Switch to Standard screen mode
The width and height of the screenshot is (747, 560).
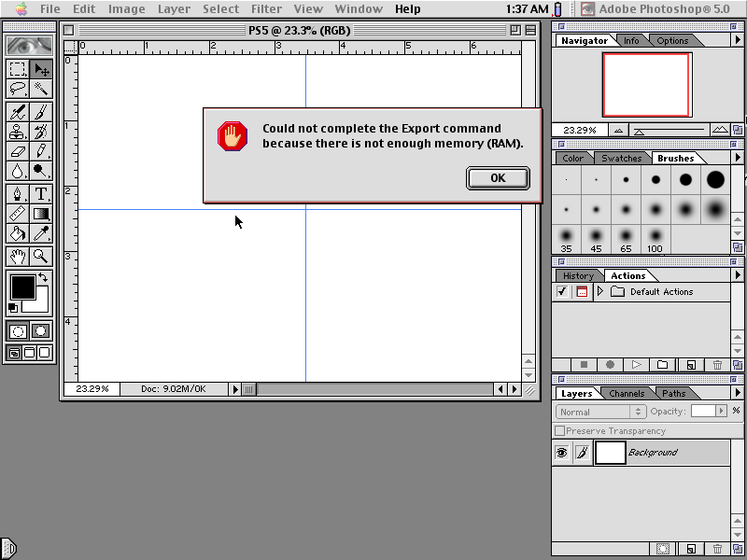[x=14, y=353]
